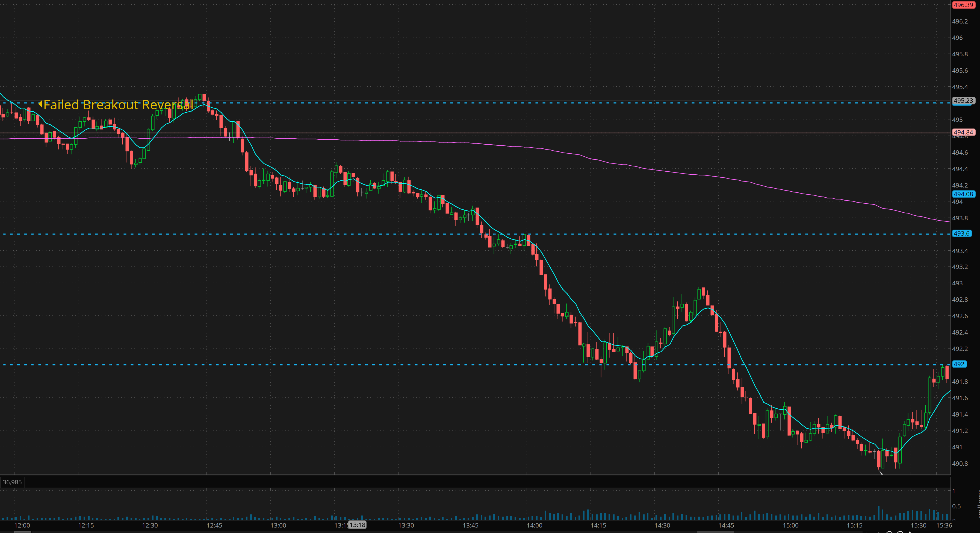Click the 496 price axis label

[957, 38]
